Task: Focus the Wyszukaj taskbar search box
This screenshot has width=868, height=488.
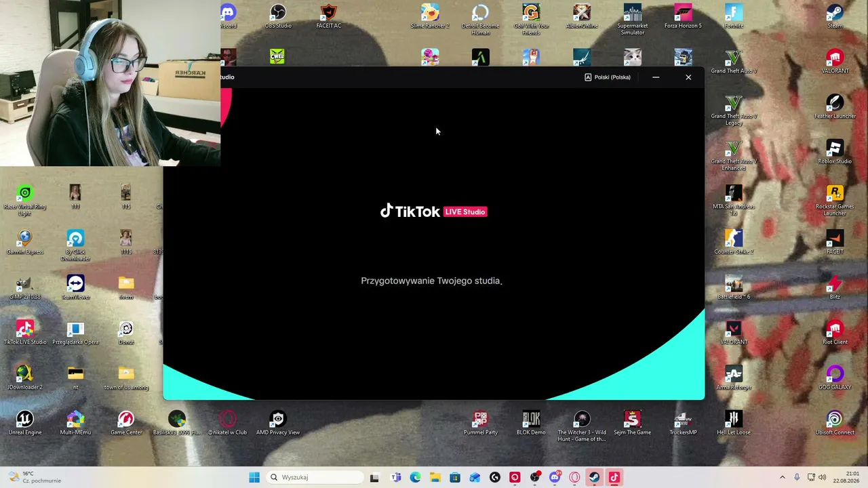Action: [x=315, y=477]
